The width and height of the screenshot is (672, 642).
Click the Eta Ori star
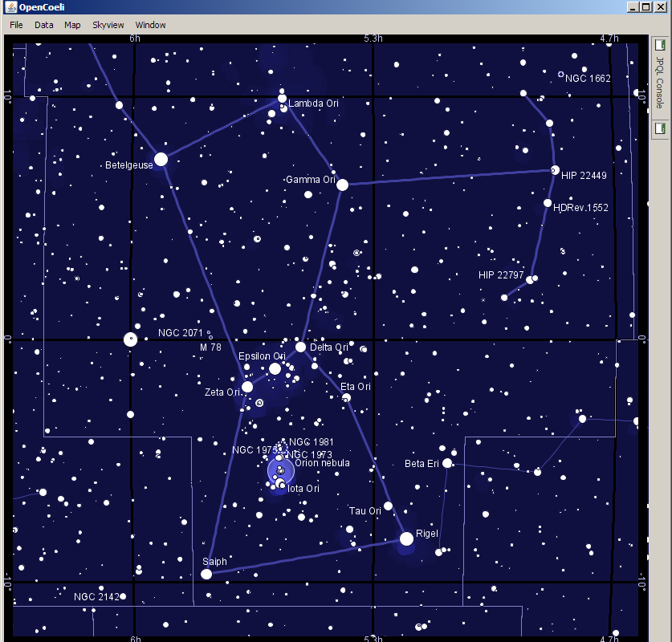pos(346,398)
